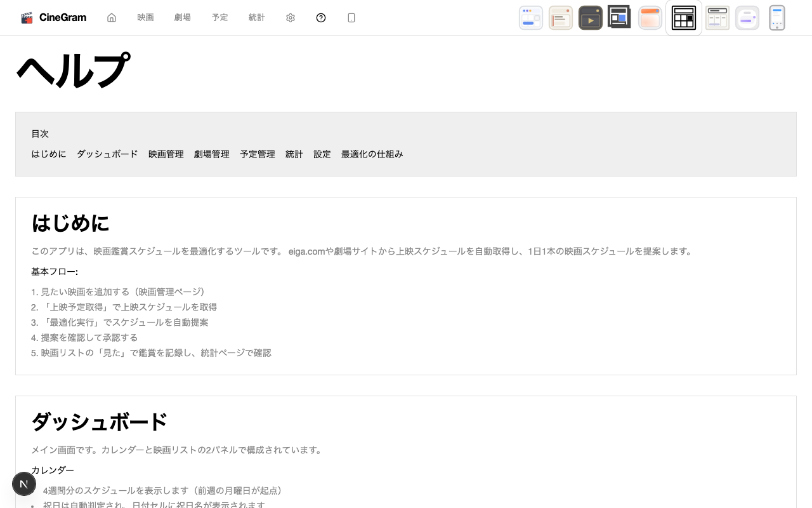Image resolution: width=812 pixels, height=508 pixels.
Task: Open the 映画 navigation tab
Action: point(145,18)
